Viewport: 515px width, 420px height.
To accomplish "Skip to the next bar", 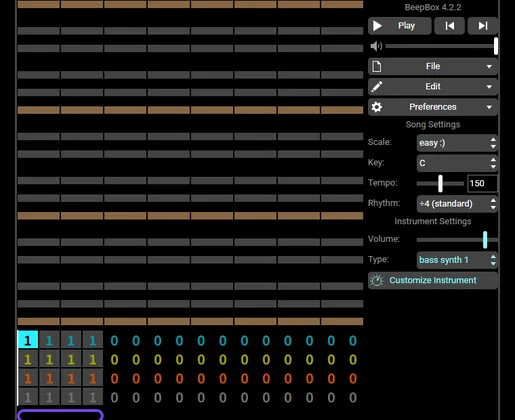I will point(483,26).
